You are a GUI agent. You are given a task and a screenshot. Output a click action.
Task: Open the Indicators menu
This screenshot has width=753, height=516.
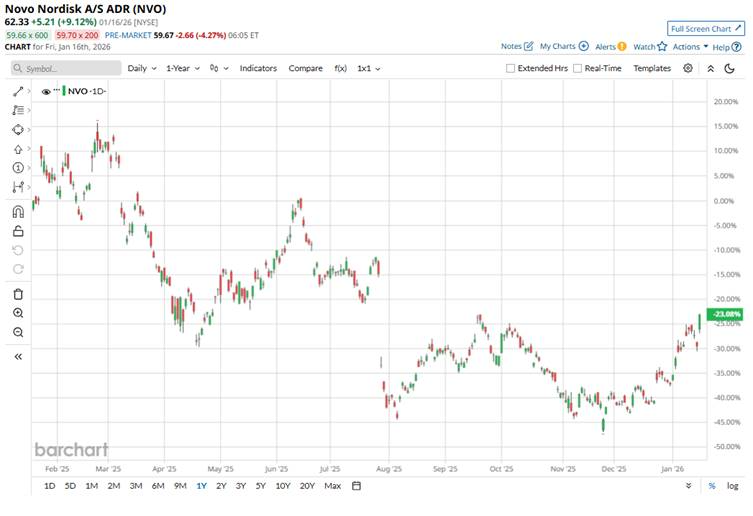click(x=258, y=68)
